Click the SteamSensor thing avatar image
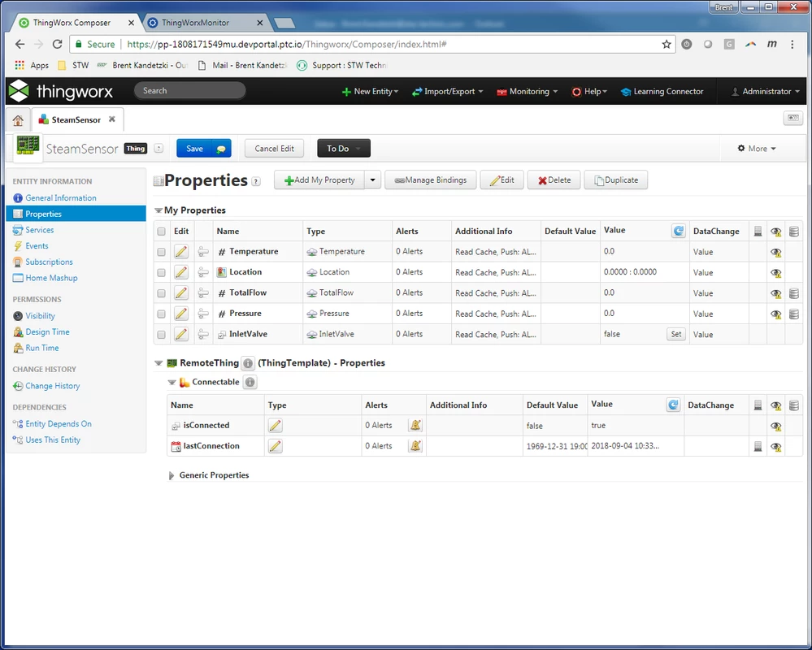This screenshot has width=812, height=650. [28, 147]
